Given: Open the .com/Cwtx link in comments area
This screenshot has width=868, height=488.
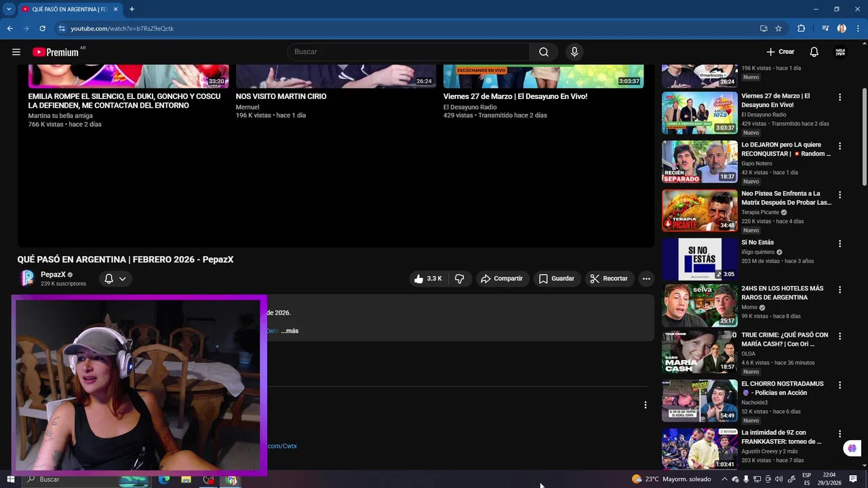Looking at the screenshot, I should tap(282, 446).
